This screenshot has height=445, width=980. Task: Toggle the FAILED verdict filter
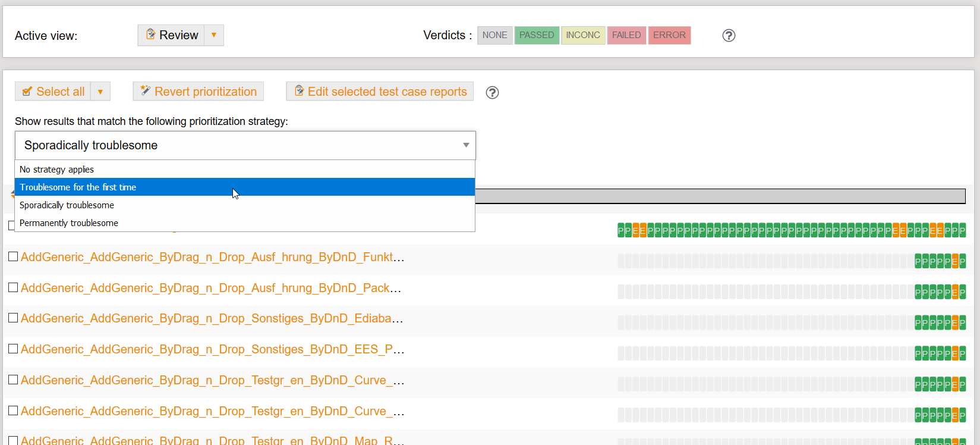pos(626,35)
